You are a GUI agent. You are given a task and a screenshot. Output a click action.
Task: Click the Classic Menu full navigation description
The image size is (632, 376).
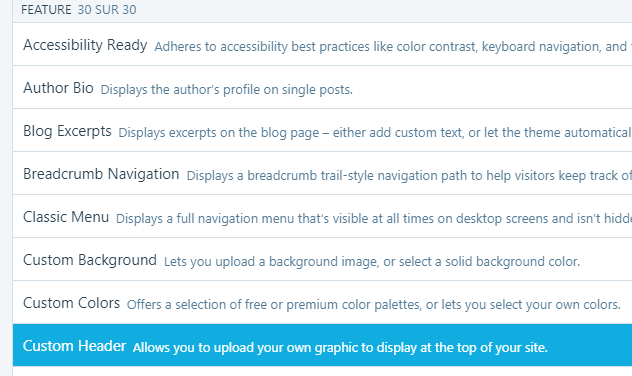[x=374, y=219]
